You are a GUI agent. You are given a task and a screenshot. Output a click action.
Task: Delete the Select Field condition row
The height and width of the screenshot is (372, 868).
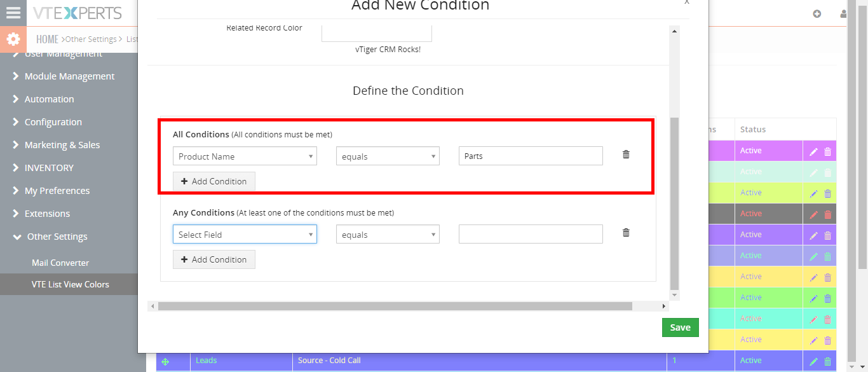coord(626,233)
